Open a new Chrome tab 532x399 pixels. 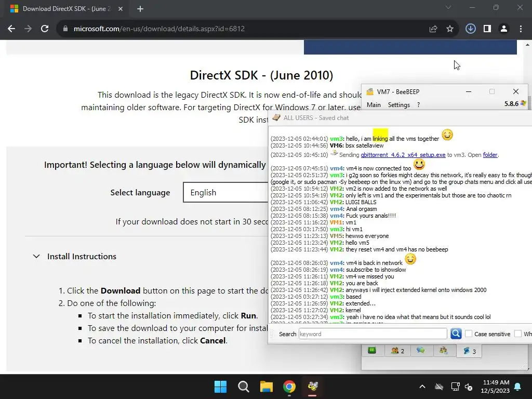point(140,9)
